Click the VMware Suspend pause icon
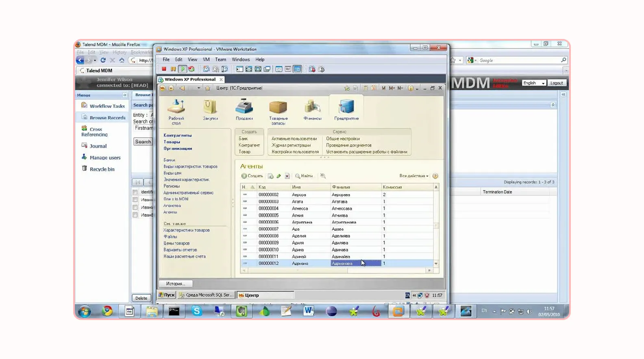 coord(173,69)
